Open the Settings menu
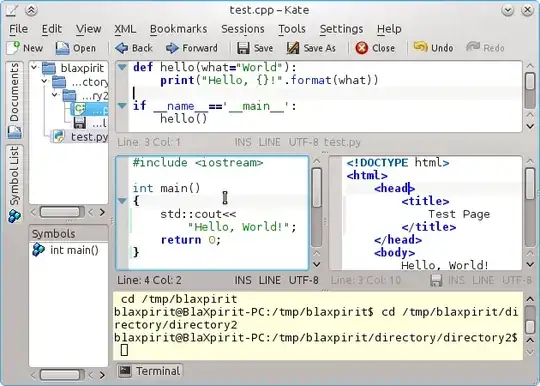Viewport: 540px width, 386px height. (x=341, y=29)
